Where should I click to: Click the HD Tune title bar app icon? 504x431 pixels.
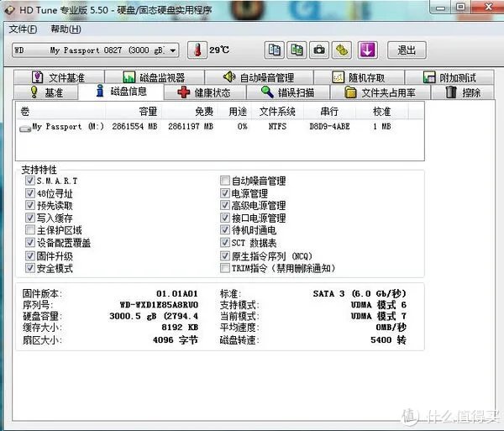pos(9,10)
